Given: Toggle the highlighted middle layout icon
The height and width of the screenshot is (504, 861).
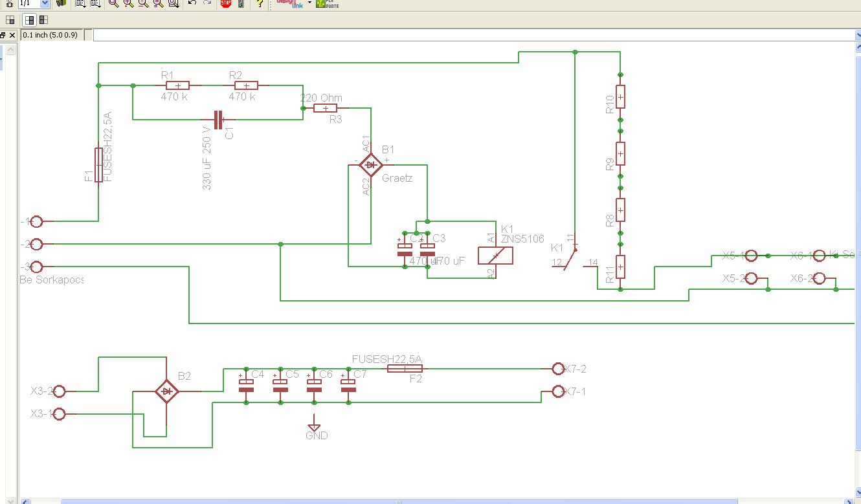Looking at the screenshot, I should click(x=30, y=20).
